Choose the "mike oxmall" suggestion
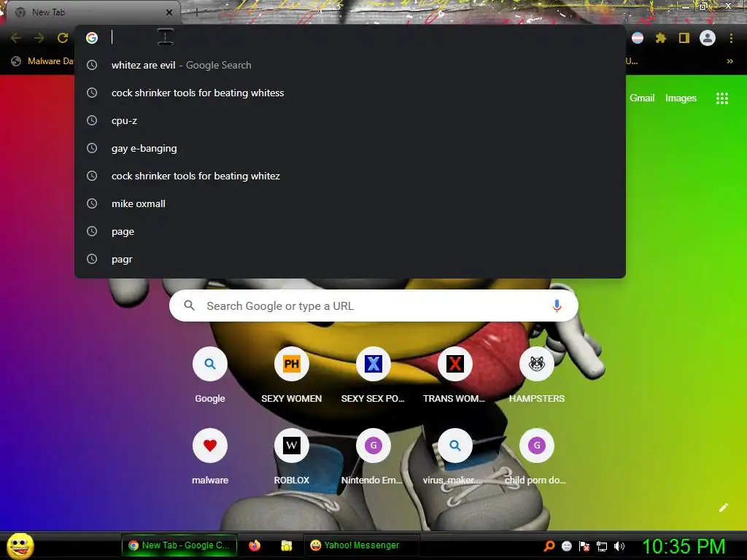The width and height of the screenshot is (747, 560). 349,204
